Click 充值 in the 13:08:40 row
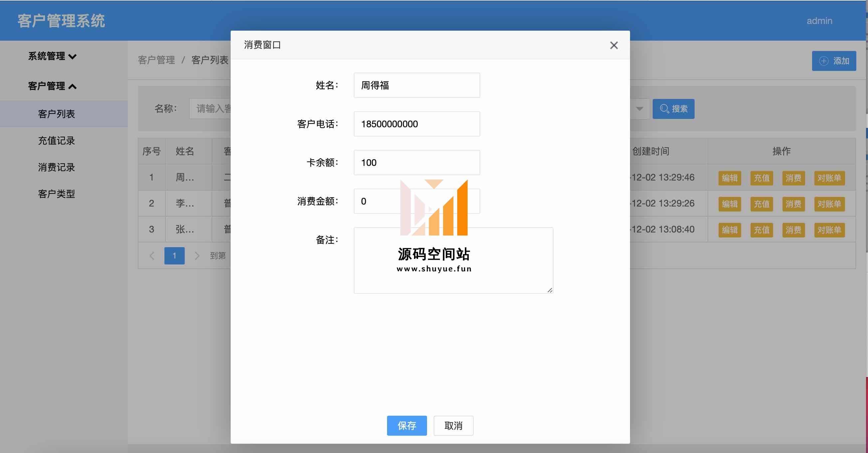This screenshot has width=868, height=453. (761, 230)
